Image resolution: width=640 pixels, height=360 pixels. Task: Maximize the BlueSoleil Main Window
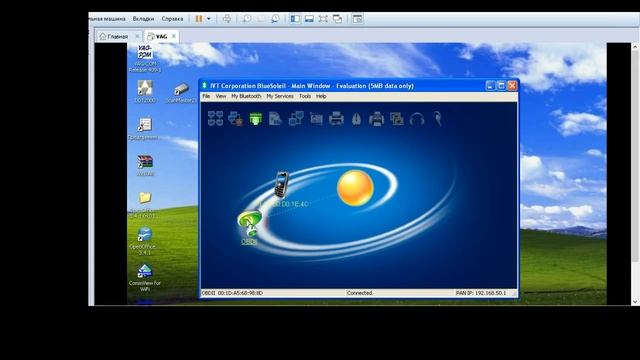501,85
